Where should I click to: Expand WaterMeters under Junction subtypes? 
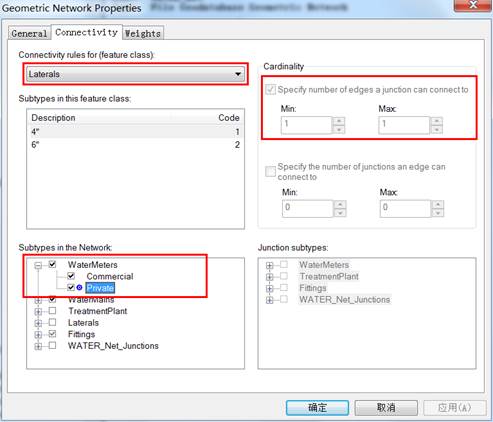[269, 266]
